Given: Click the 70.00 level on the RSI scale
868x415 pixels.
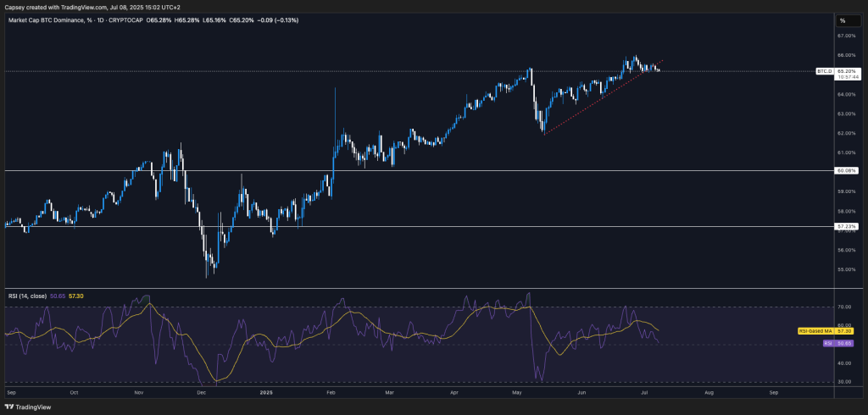Looking at the screenshot, I should [844, 307].
